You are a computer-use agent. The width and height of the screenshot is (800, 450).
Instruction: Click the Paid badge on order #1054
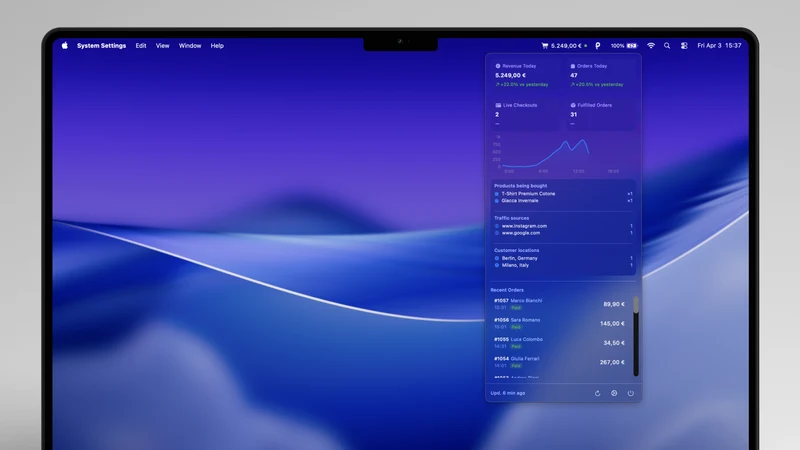coord(516,366)
